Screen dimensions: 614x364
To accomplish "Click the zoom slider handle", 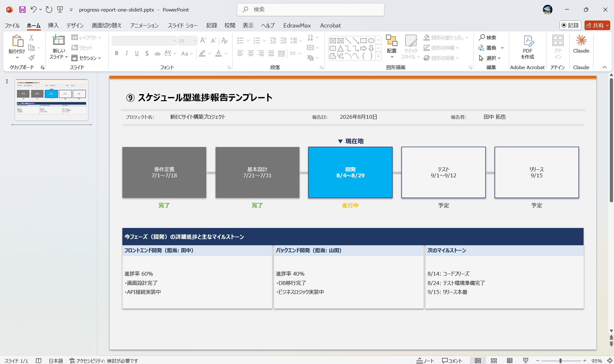I will 561,360.
